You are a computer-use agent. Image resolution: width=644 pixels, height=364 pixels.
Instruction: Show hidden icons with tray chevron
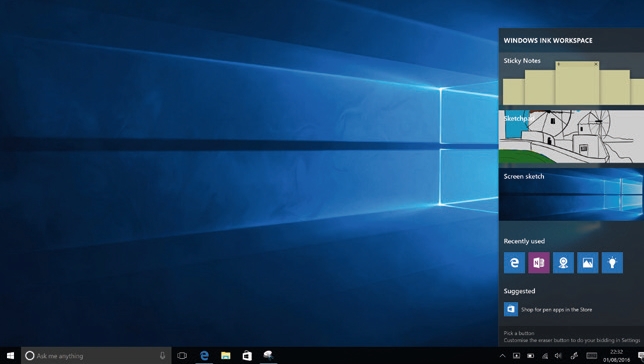502,356
